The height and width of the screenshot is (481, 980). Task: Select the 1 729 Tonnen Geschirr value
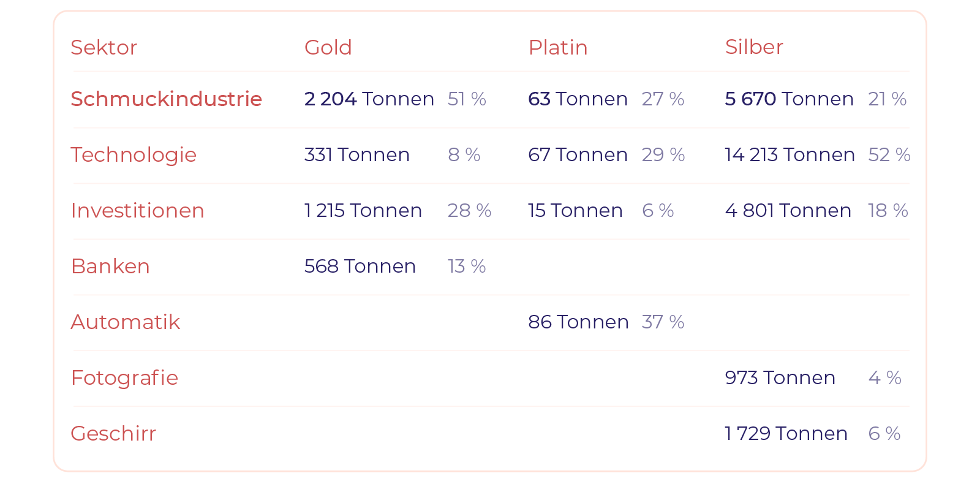click(x=786, y=433)
